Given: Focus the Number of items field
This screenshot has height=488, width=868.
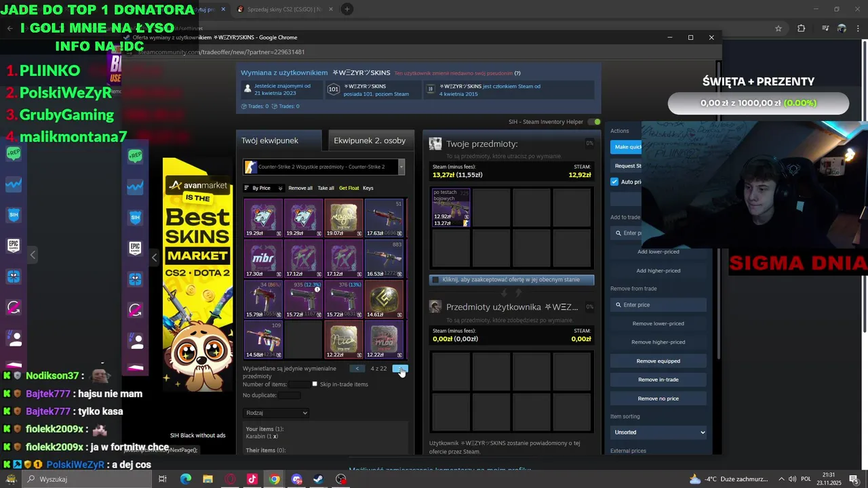Looking at the screenshot, I should (x=300, y=384).
